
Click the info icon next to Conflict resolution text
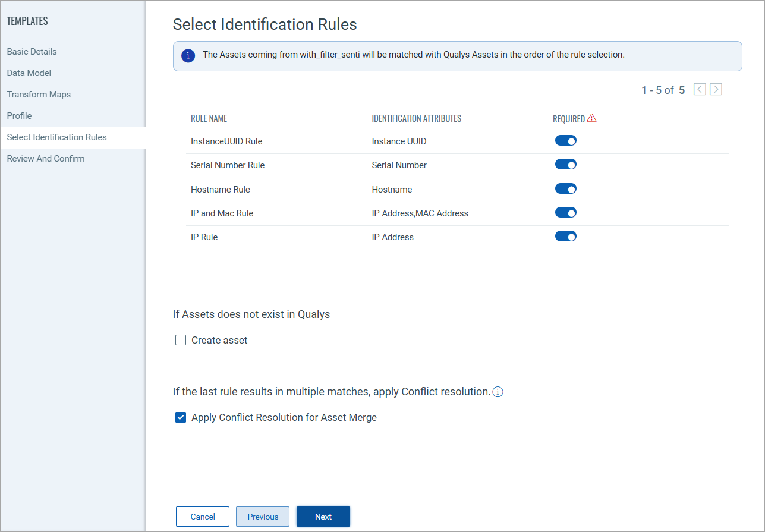tap(498, 392)
